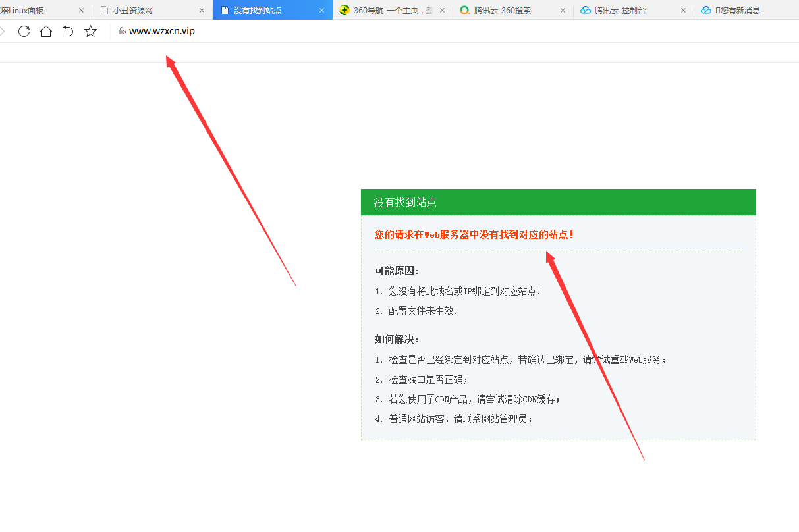Click the undo/restore closed tab icon
Viewport: 799px width, 532px height.
[x=68, y=31]
